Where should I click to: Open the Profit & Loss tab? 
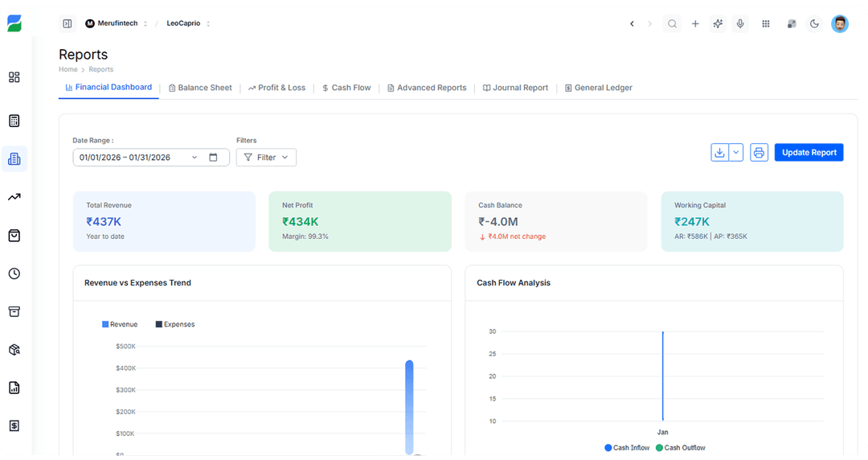click(276, 88)
